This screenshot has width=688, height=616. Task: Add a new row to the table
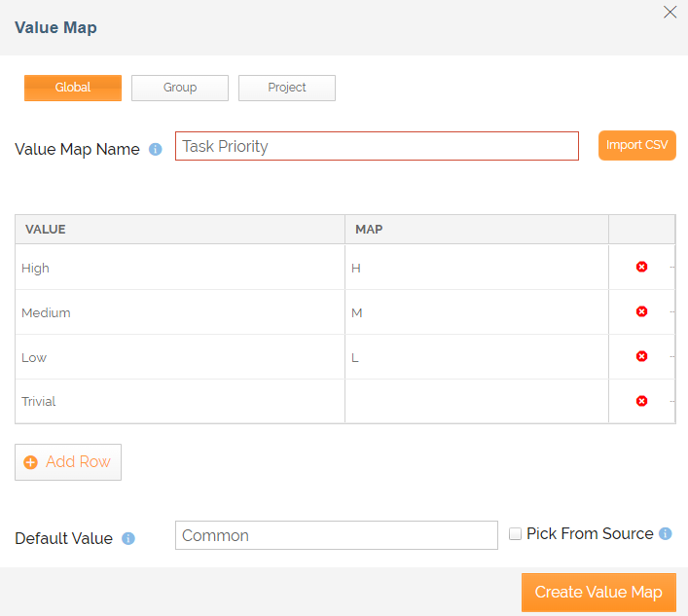(x=68, y=461)
